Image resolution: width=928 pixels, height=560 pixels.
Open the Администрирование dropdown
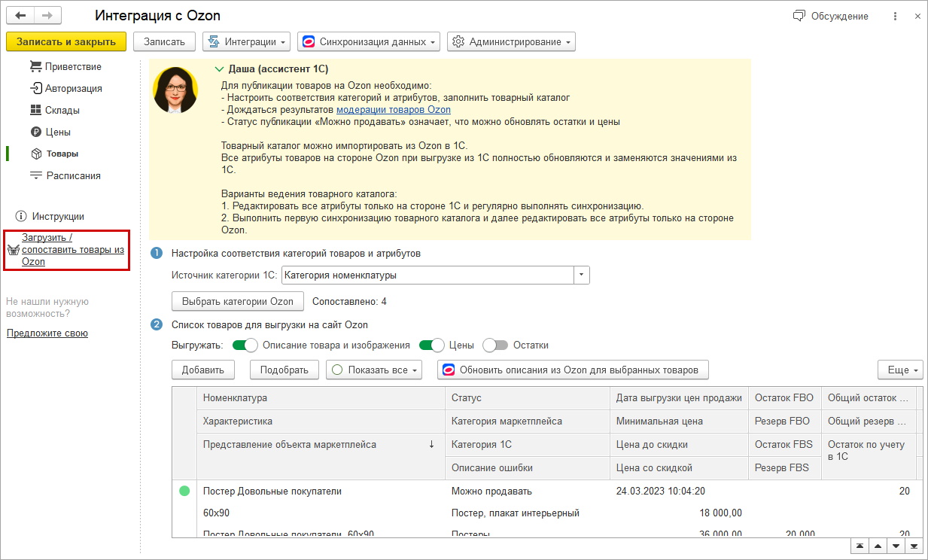point(511,41)
